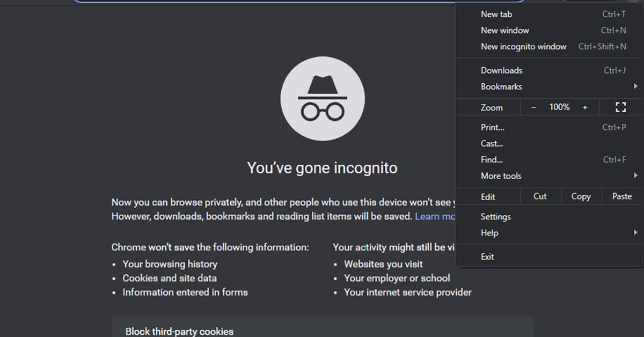Expand the Bookmarks submenu arrow
Screen dimensions: 644x337
635,86
